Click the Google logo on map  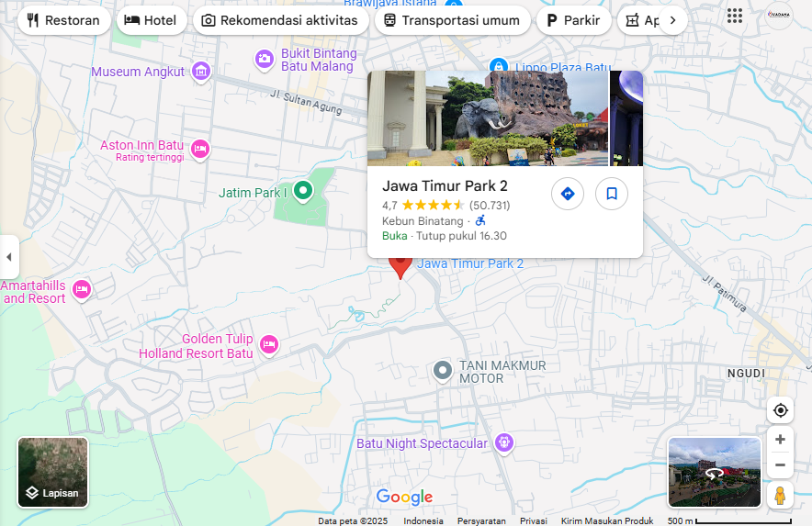click(x=404, y=497)
